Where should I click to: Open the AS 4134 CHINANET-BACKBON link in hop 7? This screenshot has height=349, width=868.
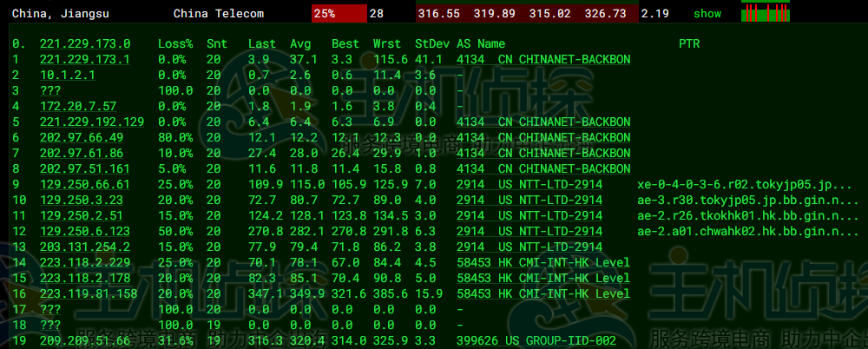click(543, 153)
